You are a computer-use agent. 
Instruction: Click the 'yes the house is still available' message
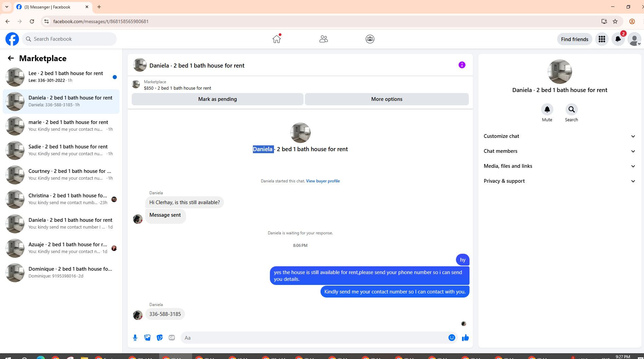point(370,276)
